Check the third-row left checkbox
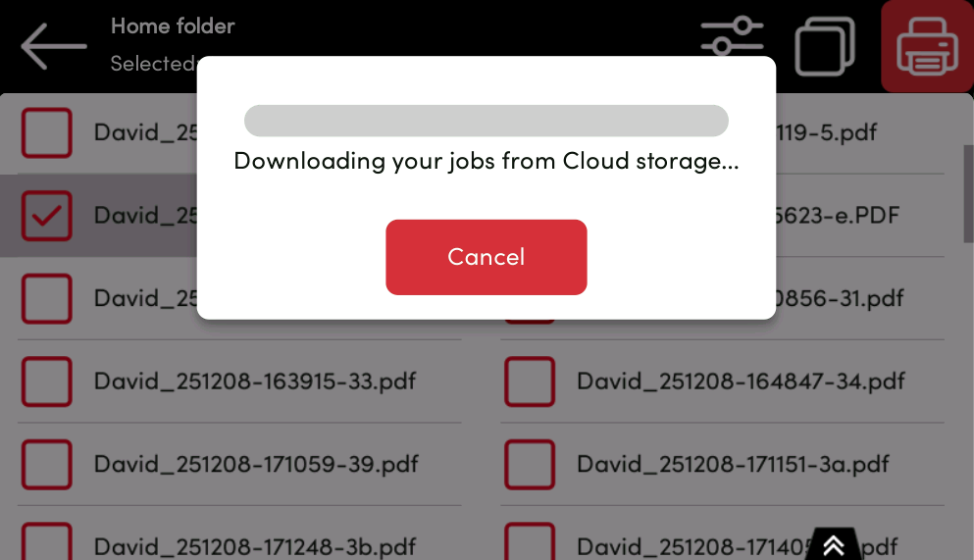 [46, 298]
